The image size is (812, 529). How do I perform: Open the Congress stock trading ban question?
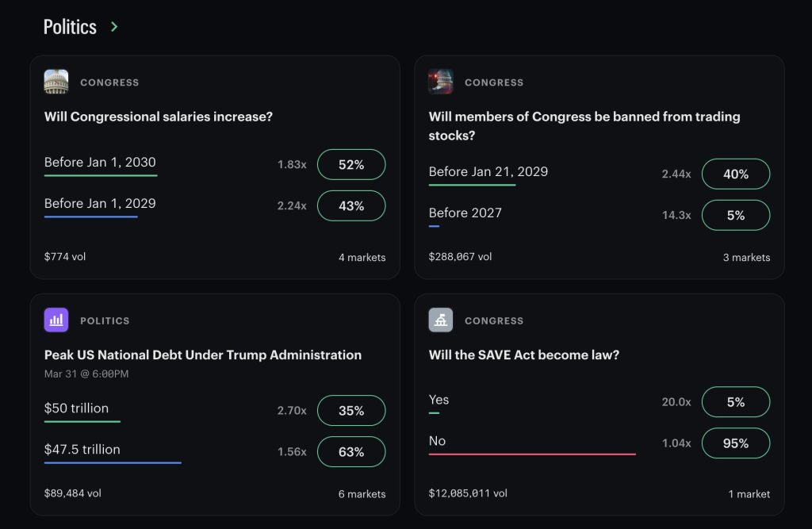click(584, 126)
